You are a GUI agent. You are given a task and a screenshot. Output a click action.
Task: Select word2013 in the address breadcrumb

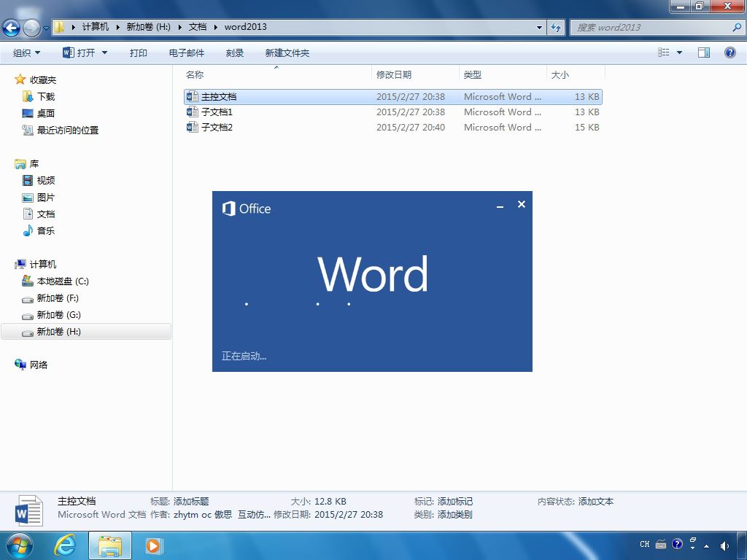(x=245, y=27)
